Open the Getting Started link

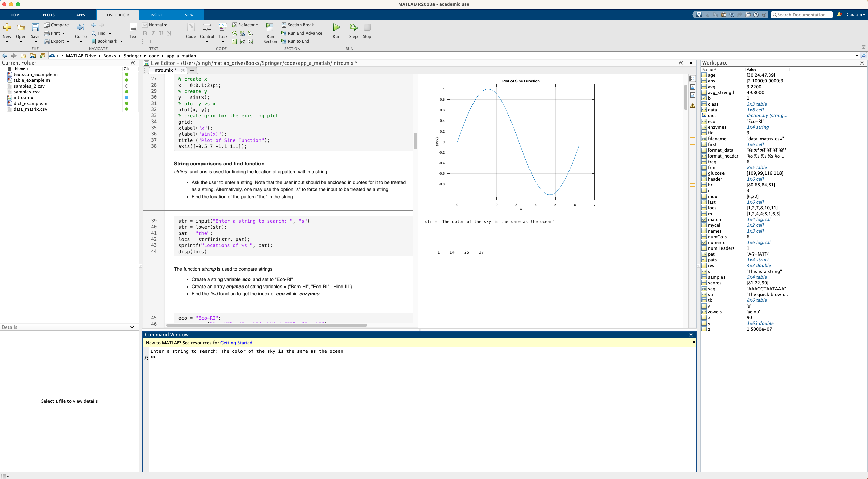point(236,343)
